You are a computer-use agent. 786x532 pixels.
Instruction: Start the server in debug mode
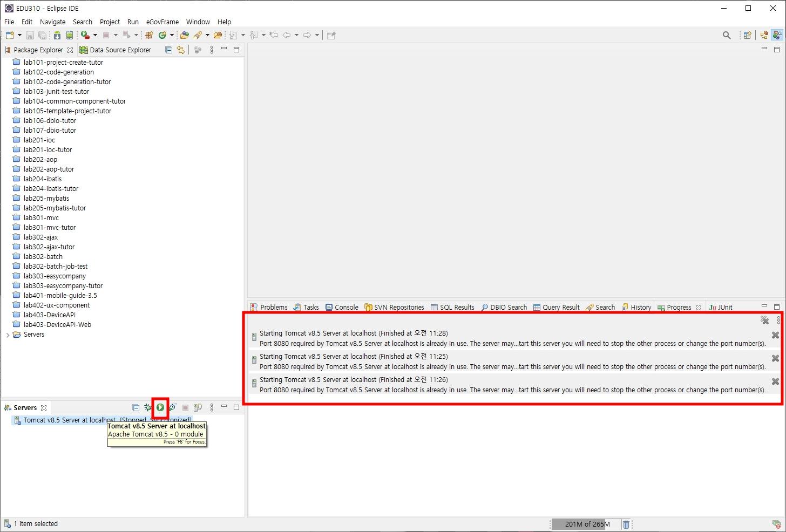tap(147, 408)
